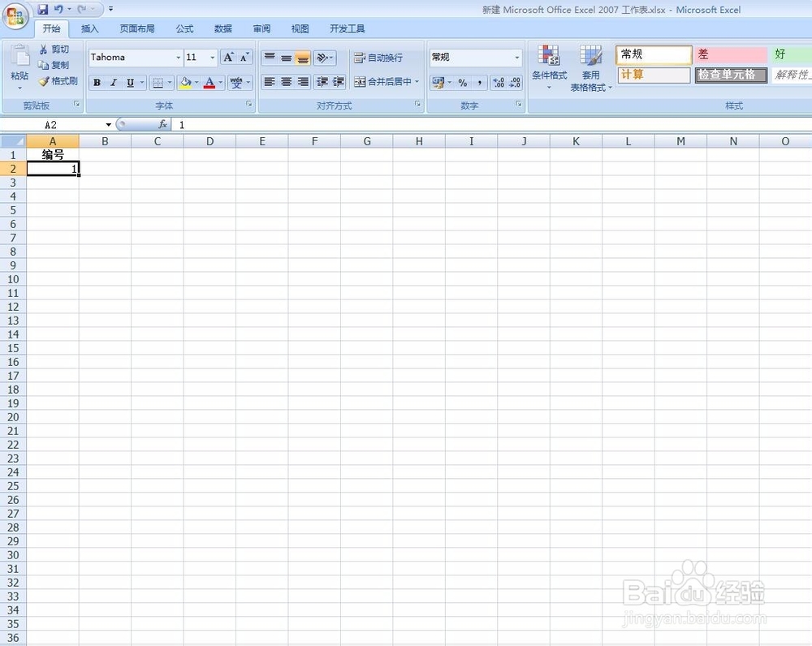Activate the Format Painter 格式刷
Image resolution: width=812 pixels, height=646 pixels.
point(58,81)
